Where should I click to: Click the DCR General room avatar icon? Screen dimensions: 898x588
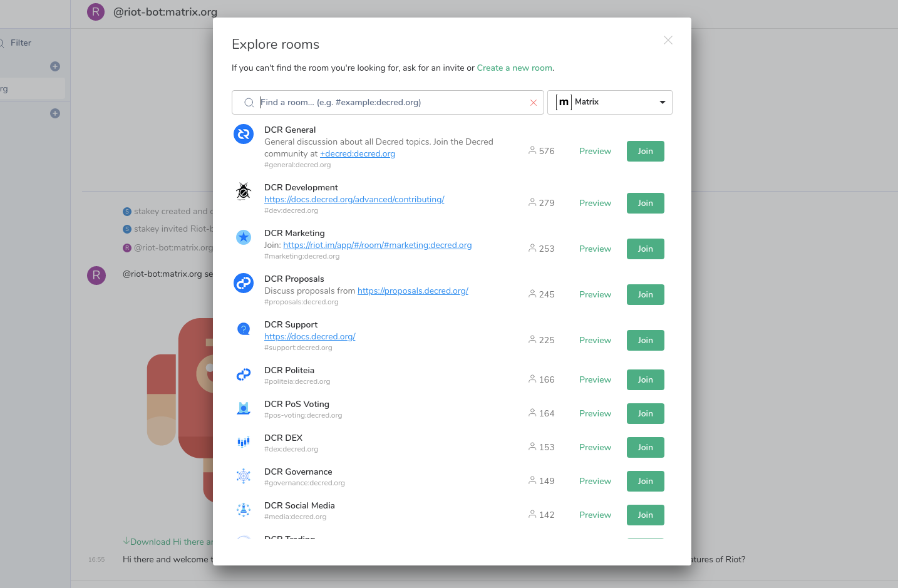coord(244,134)
